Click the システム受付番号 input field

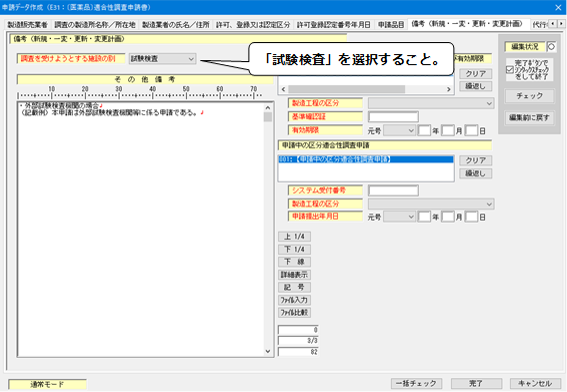click(x=393, y=191)
